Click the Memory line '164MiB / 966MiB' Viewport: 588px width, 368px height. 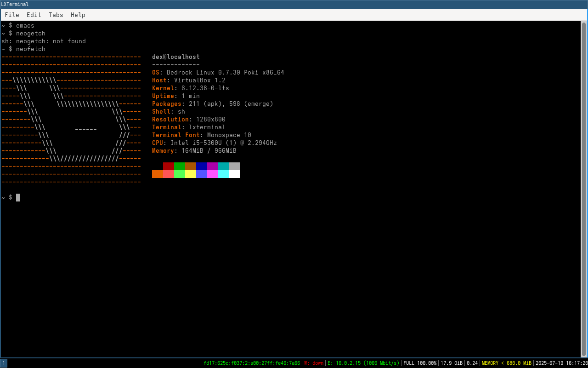(194, 151)
